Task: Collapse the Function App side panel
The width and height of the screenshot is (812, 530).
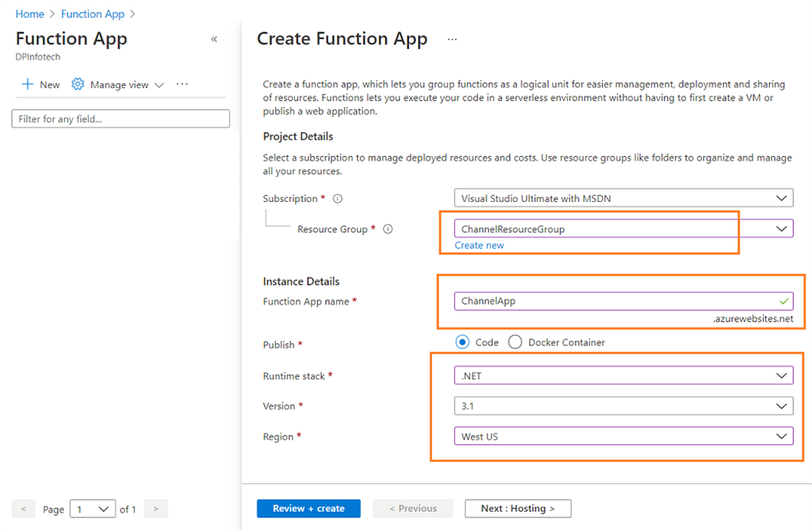Action: tap(214, 40)
